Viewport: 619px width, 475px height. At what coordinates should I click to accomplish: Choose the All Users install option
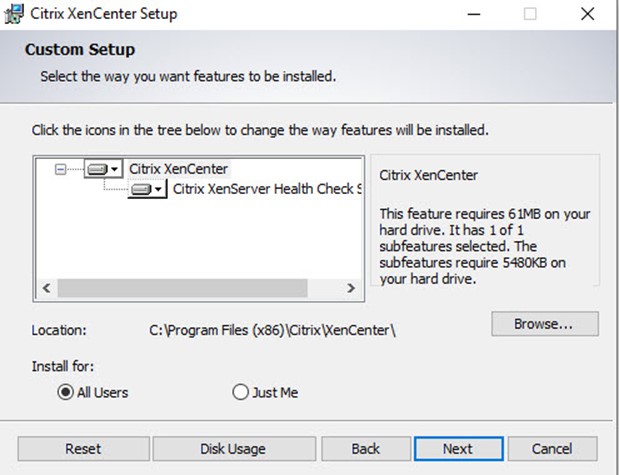point(93,392)
